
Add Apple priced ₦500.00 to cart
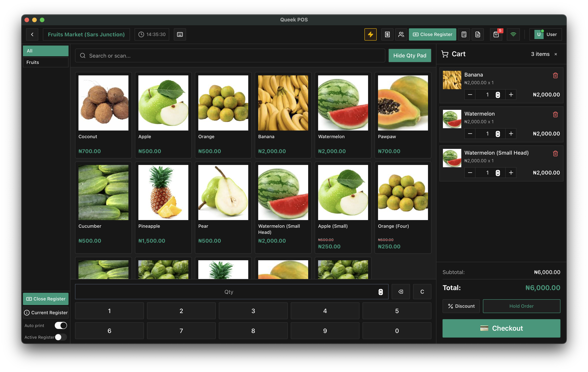(163, 115)
